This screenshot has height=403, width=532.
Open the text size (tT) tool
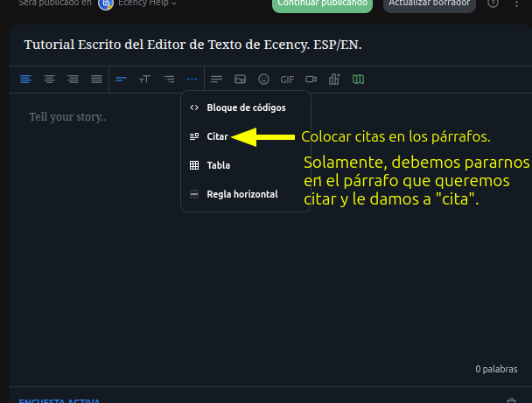(x=144, y=80)
